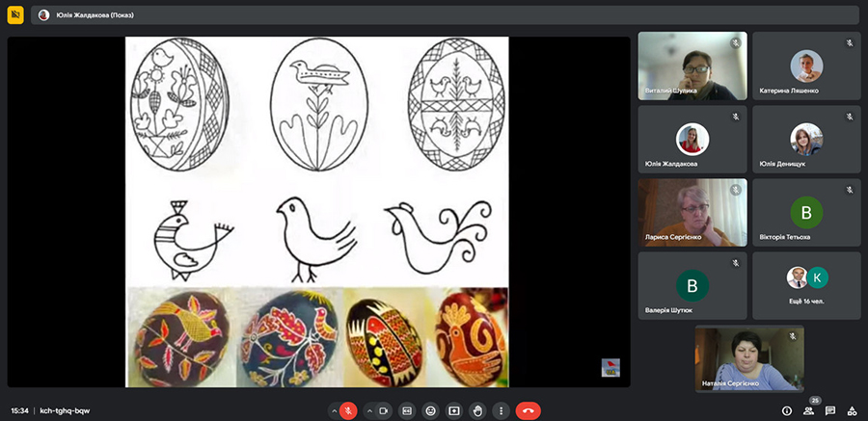Image resolution: width=868 pixels, height=421 pixels.
Task: Select Вікторія Тетьоха participant tile
Action: tap(806, 213)
